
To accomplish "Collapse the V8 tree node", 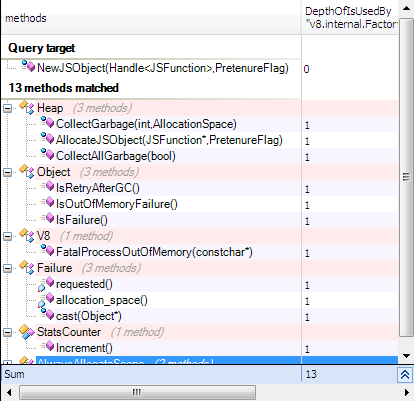I will [x=7, y=236].
